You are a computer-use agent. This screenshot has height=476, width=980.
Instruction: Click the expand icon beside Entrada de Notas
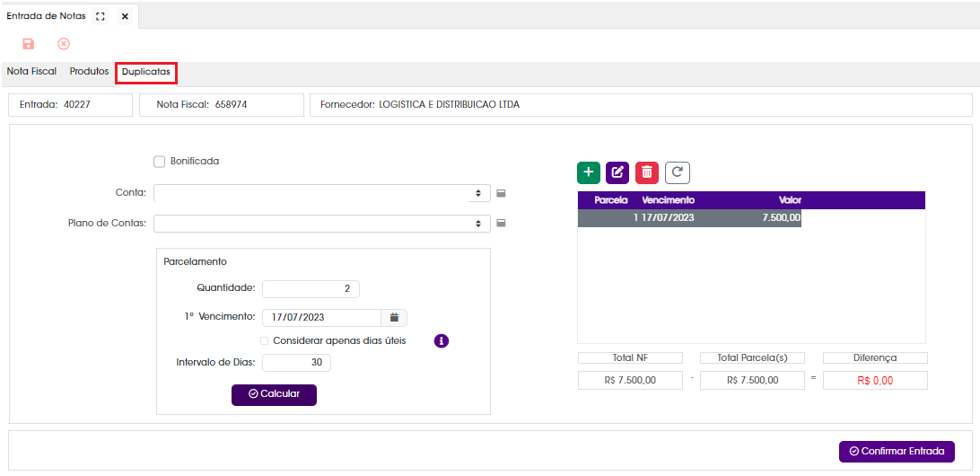(x=100, y=17)
